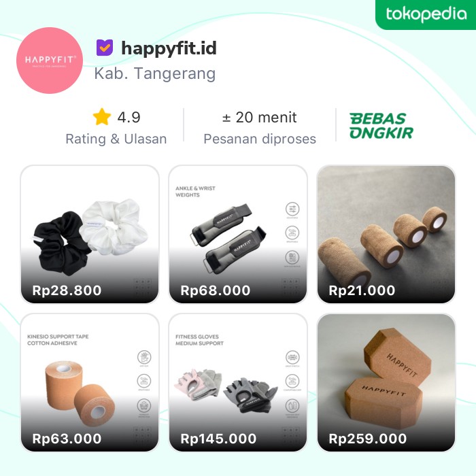Click bottom feature icon on Ankle & Wrist Weights card
This screenshot has width=476, height=476.
tap(292, 258)
